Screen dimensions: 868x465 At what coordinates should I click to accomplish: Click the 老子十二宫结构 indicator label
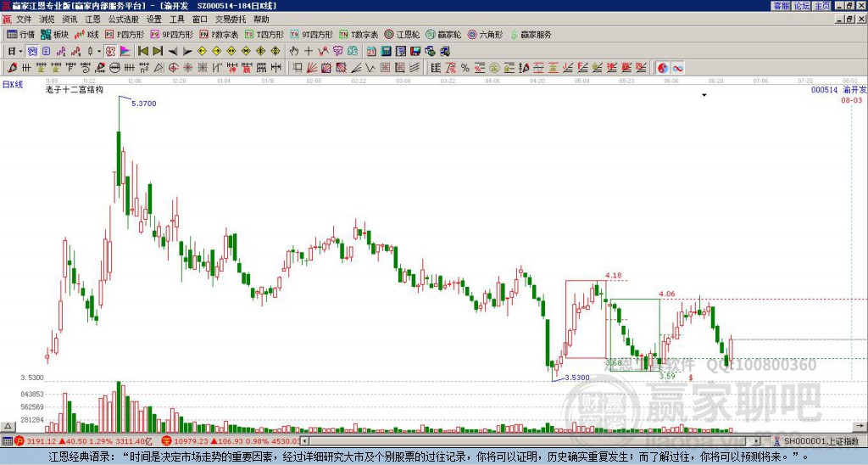(x=75, y=89)
